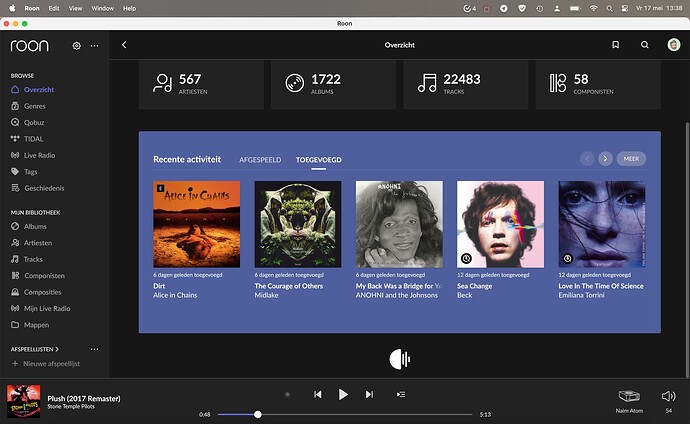The height and width of the screenshot is (424, 690).
Task: Skip to next track
Action: tap(369, 395)
